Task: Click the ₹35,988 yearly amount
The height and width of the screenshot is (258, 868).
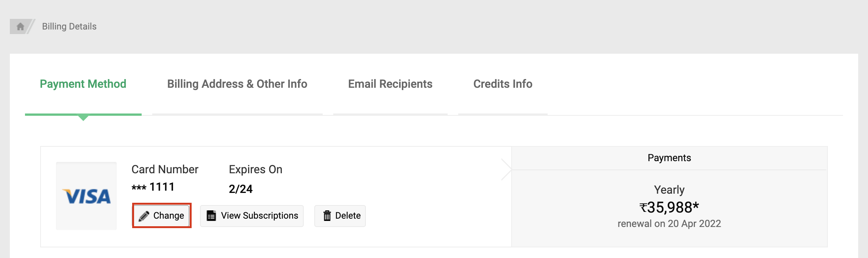Action: click(669, 207)
